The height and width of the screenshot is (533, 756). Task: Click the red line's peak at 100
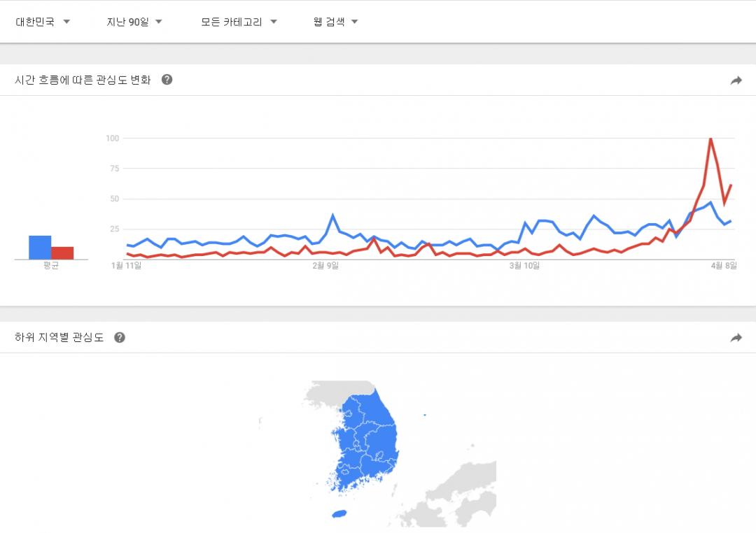click(710, 138)
